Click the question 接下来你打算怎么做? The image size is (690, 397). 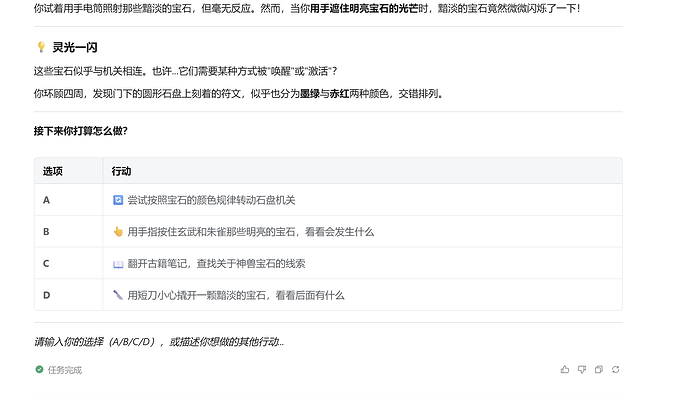[x=81, y=131]
